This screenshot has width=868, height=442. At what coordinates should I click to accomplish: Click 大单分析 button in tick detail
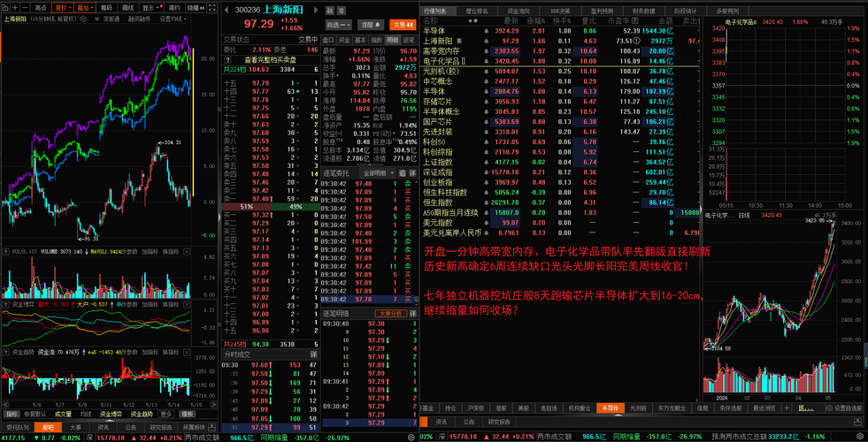click(391, 314)
